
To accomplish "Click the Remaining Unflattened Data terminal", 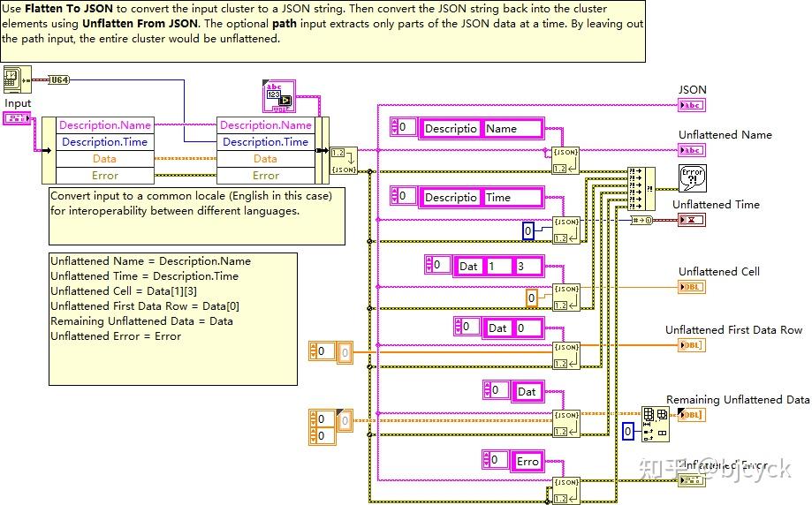I will click(692, 414).
